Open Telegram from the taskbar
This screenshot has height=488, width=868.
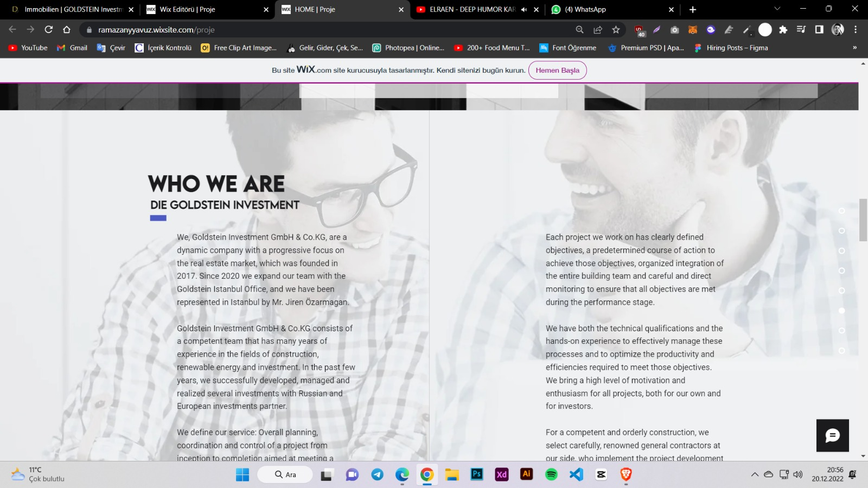click(377, 475)
